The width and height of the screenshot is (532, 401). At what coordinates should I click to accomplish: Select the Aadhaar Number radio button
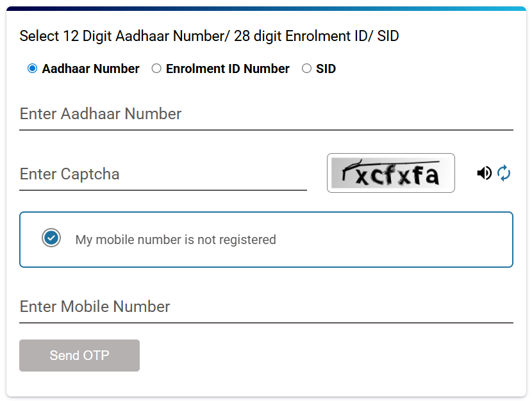point(32,69)
